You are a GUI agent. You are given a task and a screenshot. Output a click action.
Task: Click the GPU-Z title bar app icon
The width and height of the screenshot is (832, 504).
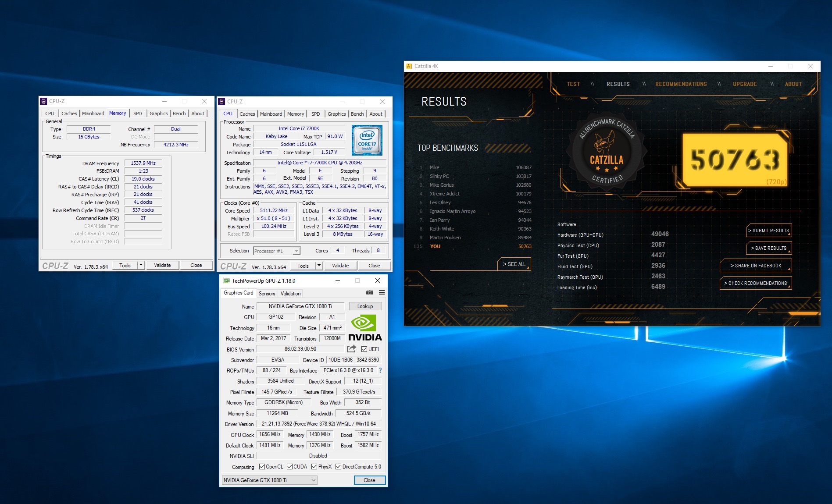226,280
